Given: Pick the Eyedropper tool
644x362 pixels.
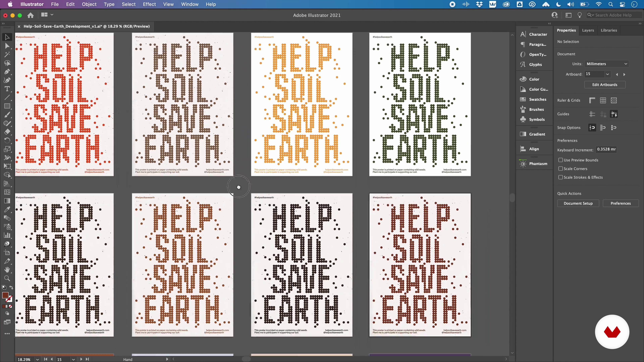Looking at the screenshot, I should point(7,209).
